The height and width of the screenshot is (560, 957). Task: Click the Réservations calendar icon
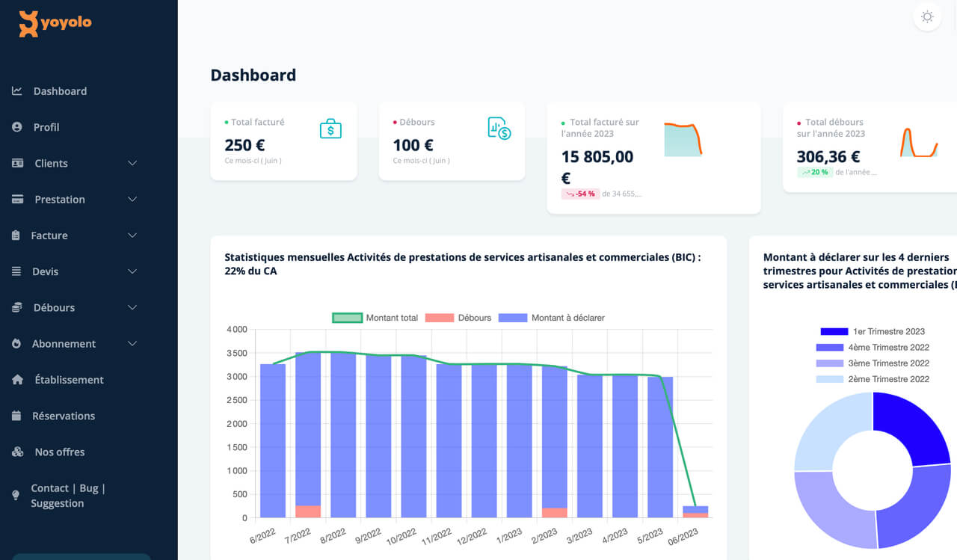point(17,416)
